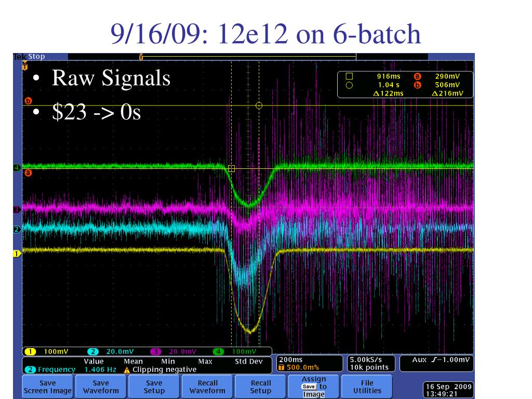Click the square cursor on green trace
Image resolution: width=532 pixels, height=399 pixels.
[231, 169]
